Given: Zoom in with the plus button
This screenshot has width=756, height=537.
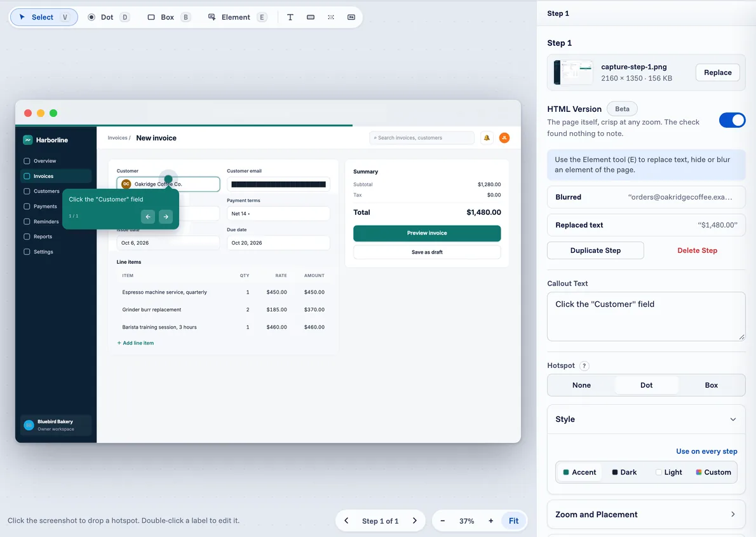Looking at the screenshot, I should [x=491, y=521].
